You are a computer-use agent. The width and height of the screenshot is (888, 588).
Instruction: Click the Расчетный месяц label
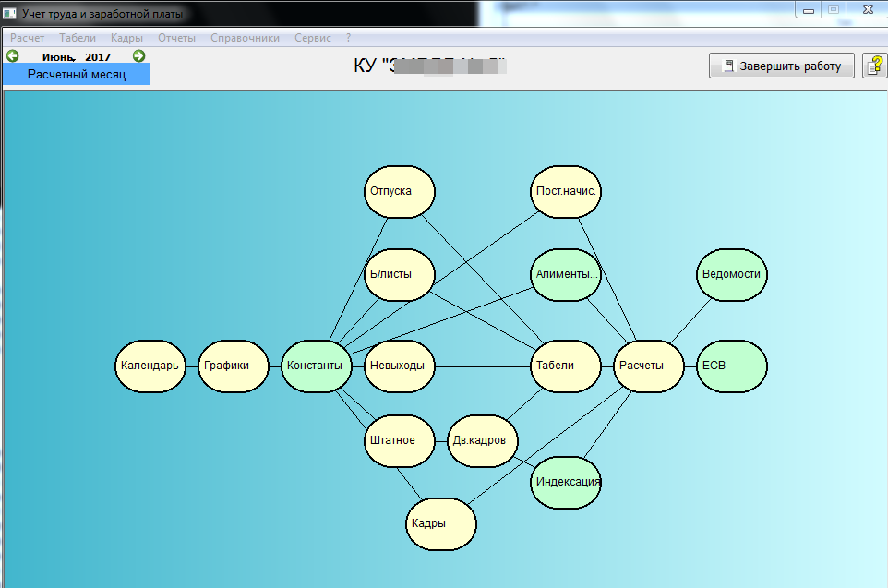(x=77, y=75)
